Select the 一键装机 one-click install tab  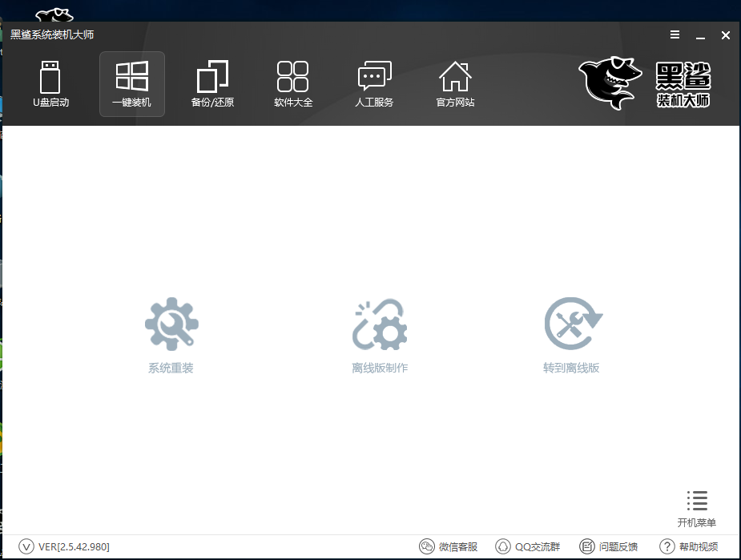coord(132,83)
